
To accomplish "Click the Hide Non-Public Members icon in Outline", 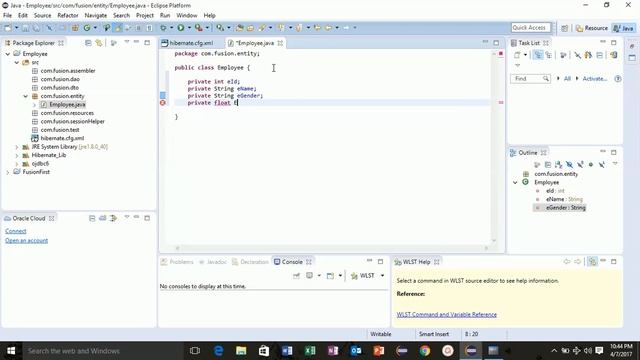I will point(591,164).
